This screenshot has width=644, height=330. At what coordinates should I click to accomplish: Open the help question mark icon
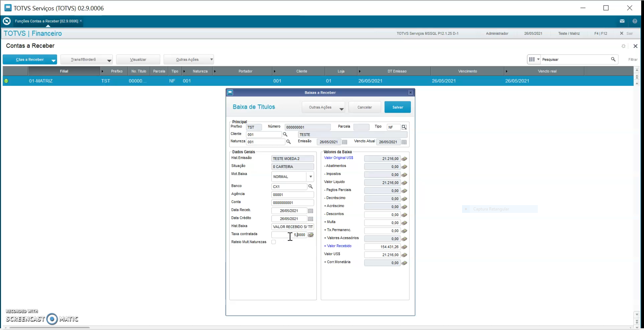click(635, 21)
